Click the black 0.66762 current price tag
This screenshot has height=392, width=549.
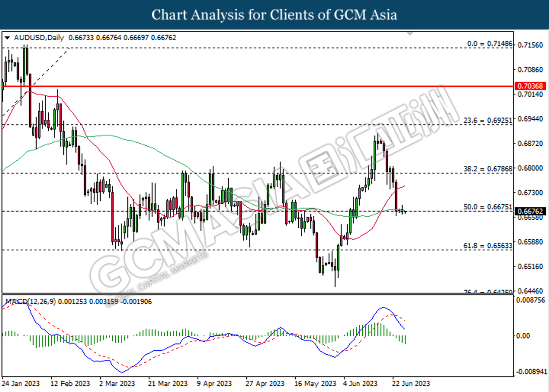pos(530,211)
